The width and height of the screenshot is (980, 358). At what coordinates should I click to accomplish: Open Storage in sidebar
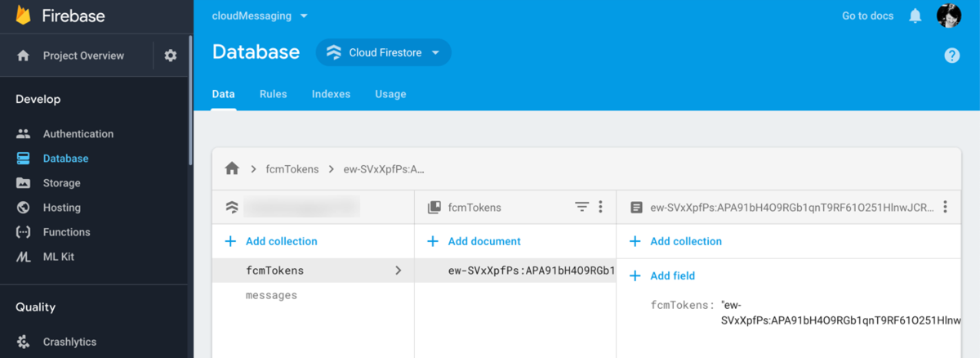point(62,182)
